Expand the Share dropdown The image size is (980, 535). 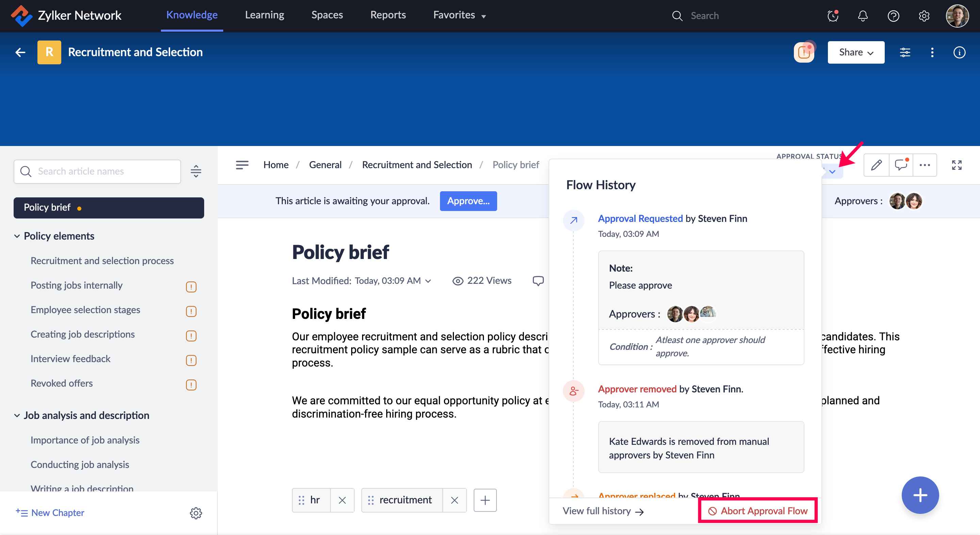855,52
